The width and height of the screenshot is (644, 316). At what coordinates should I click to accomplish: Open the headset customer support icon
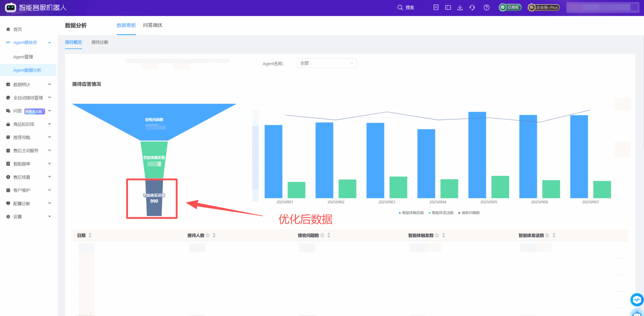pyautogui.click(x=472, y=8)
